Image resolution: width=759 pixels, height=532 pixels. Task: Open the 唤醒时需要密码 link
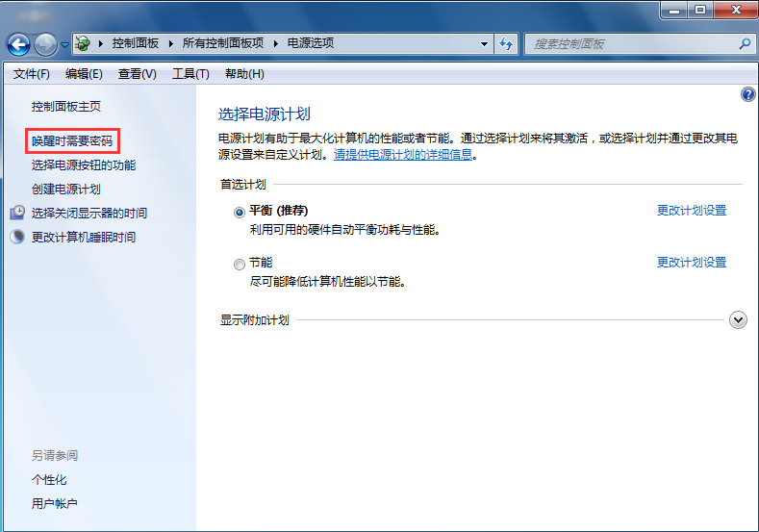[x=72, y=141]
